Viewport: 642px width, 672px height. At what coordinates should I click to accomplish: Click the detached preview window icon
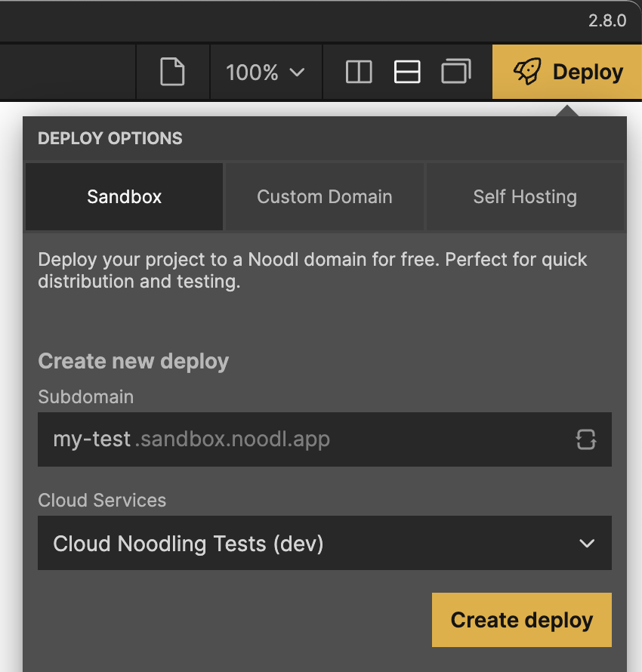pyautogui.click(x=456, y=72)
